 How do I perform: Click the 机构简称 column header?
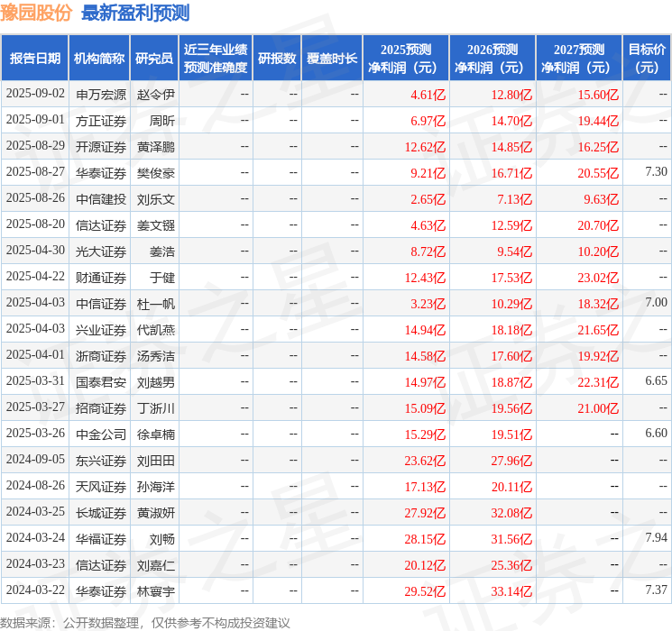[x=99, y=58]
